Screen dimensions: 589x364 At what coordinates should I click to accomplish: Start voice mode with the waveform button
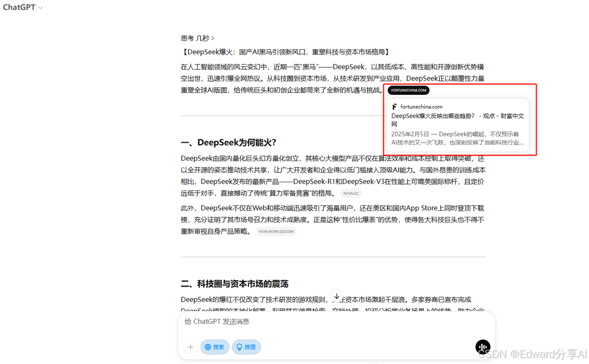(x=483, y=347)
